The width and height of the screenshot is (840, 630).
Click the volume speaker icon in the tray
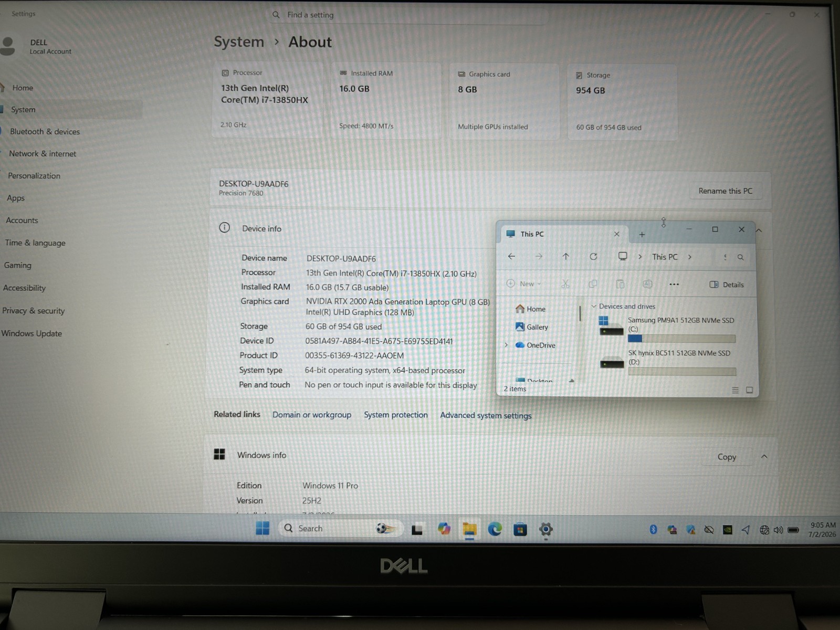coord(778,530)
